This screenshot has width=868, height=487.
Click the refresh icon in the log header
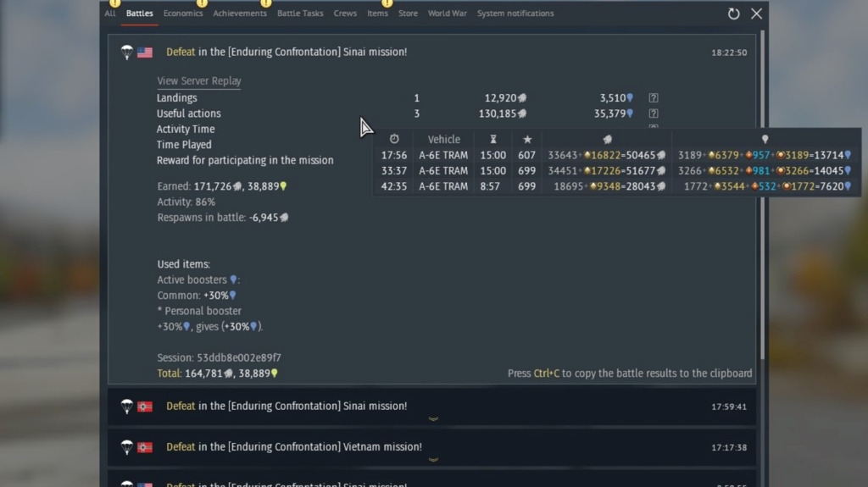pyautogui.click(x=733, y=14)
